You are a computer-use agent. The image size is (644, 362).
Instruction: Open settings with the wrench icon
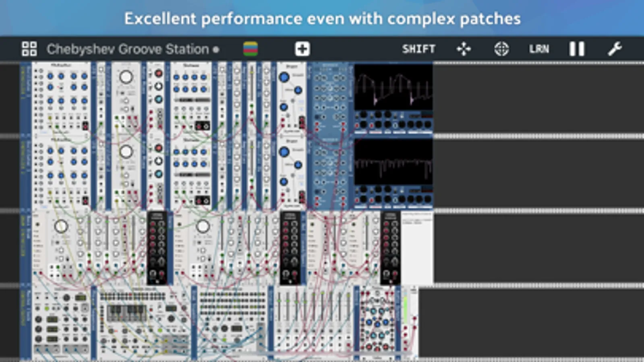point(615,49)
